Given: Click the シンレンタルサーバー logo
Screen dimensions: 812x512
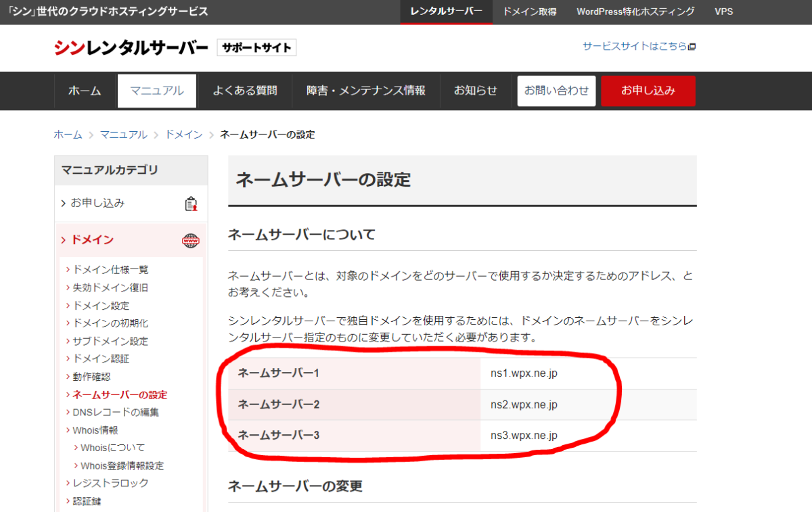Looking at the screenshot, I should pos(131,47).
